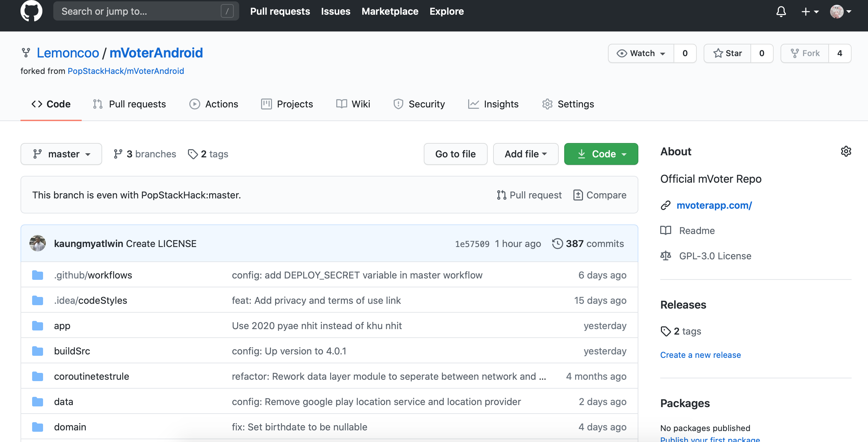Open the notifications bell
The width and height of the screenshot is (868, 442).
pos(781,11)
